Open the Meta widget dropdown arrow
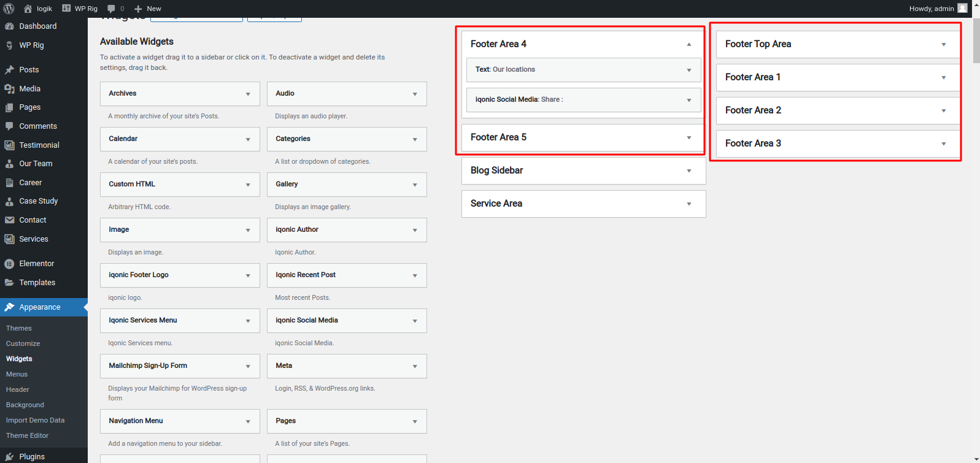 (415, 366)
